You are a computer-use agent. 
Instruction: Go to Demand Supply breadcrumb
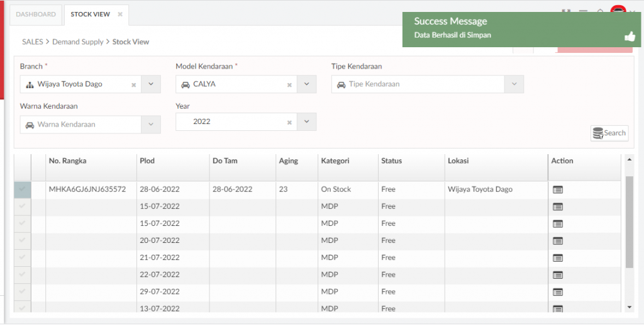tap(77, 42)
